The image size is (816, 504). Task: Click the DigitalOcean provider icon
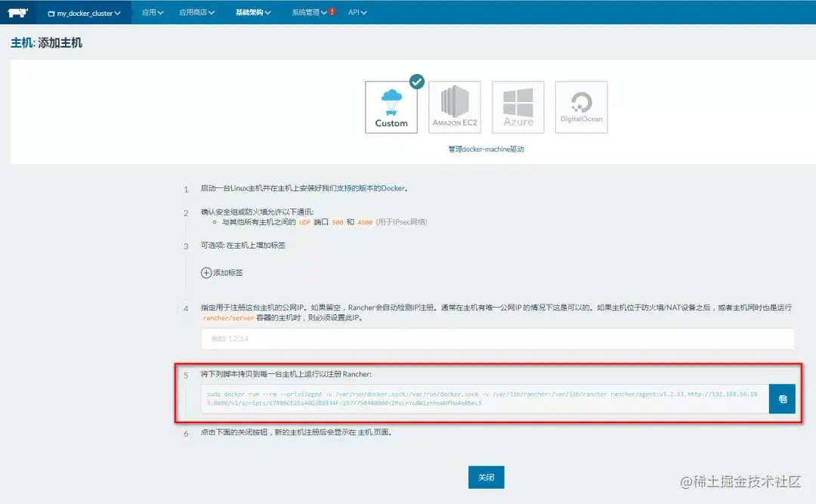click(x=581, y=106)
